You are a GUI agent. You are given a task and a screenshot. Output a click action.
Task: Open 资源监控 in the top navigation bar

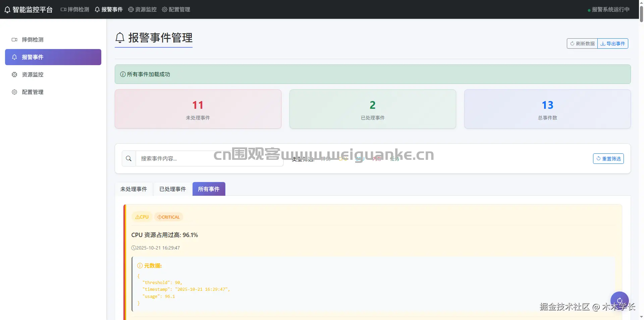click(x=142, y=9)
